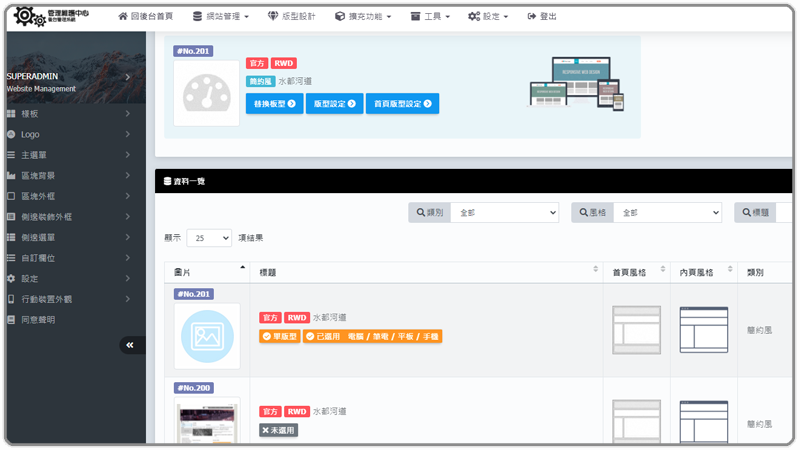
Task: Click the 單版型 checked badge
Action: [280, 337]
